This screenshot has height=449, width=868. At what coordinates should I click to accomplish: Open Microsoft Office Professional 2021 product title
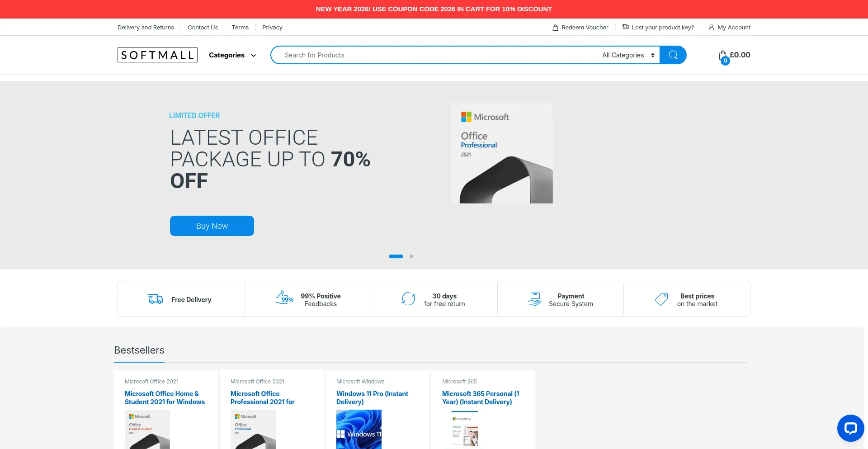click(x=262, y=398)
